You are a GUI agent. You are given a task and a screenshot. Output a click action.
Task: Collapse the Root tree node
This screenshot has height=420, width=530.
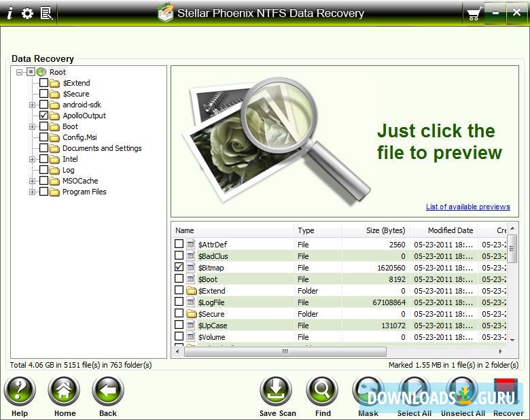(20, 72)
